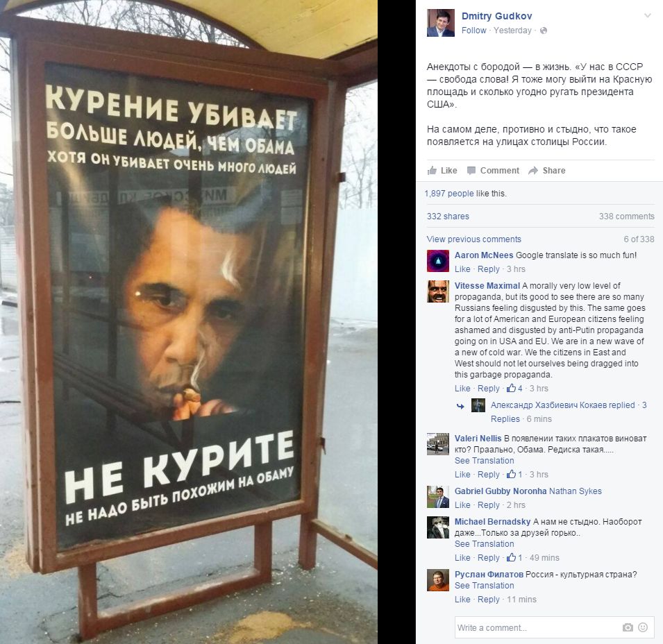663x644 pixels.
Task: Open 1,897 people who like this
Action: [x=449, y=193]
